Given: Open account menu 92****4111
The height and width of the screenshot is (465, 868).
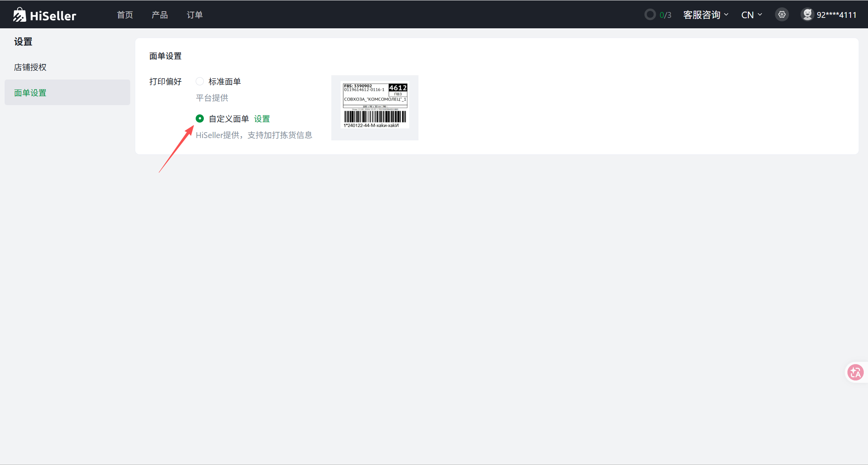Looking at the screenshot, I should tap(836, 15).
